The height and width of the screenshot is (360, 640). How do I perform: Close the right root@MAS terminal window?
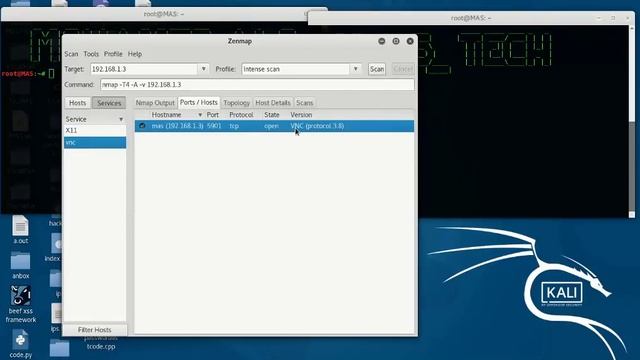tap(627, 18)
